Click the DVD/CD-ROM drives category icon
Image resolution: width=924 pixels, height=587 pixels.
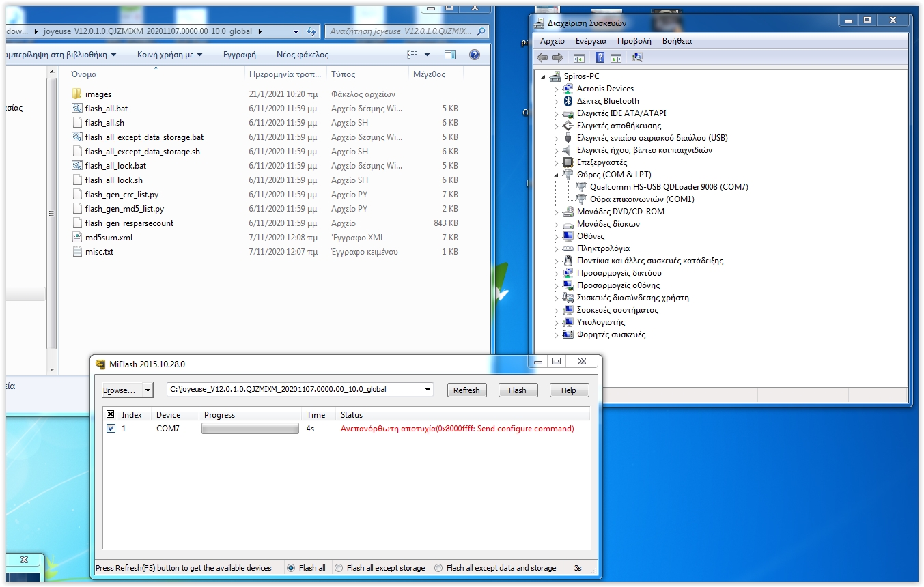tap(568, 212)
